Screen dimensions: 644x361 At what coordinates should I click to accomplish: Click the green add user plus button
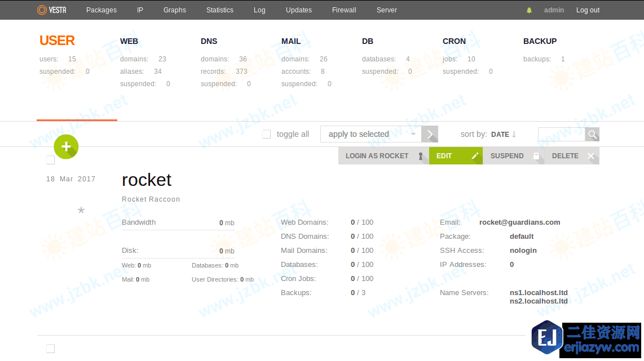click(x=66, y=147)
